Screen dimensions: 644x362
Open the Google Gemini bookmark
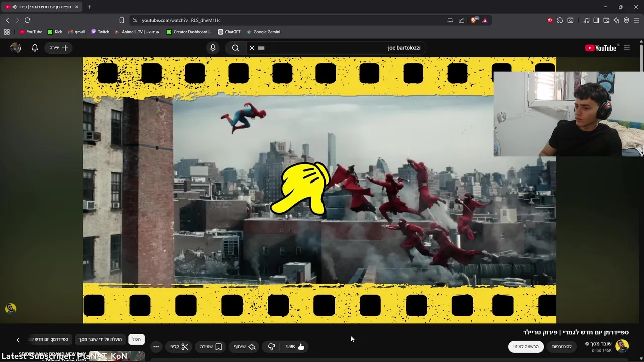tap(263, 32)
